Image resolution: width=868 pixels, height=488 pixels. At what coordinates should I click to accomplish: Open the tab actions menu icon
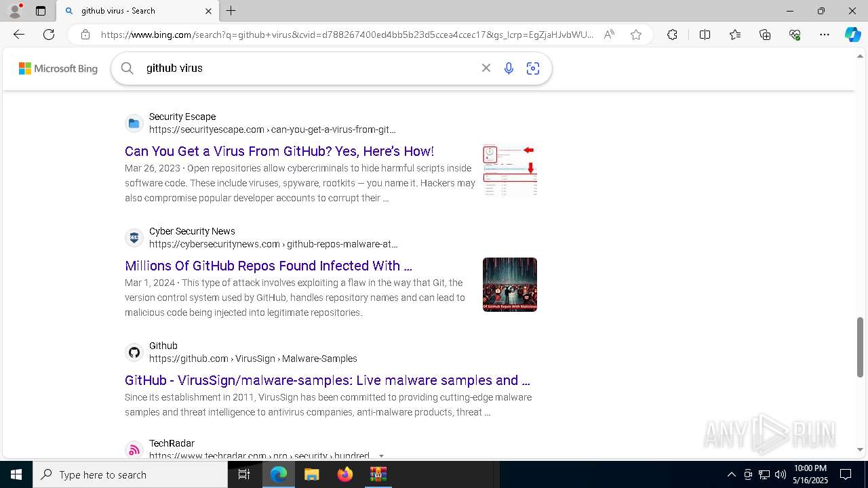(x=41, y=11)
